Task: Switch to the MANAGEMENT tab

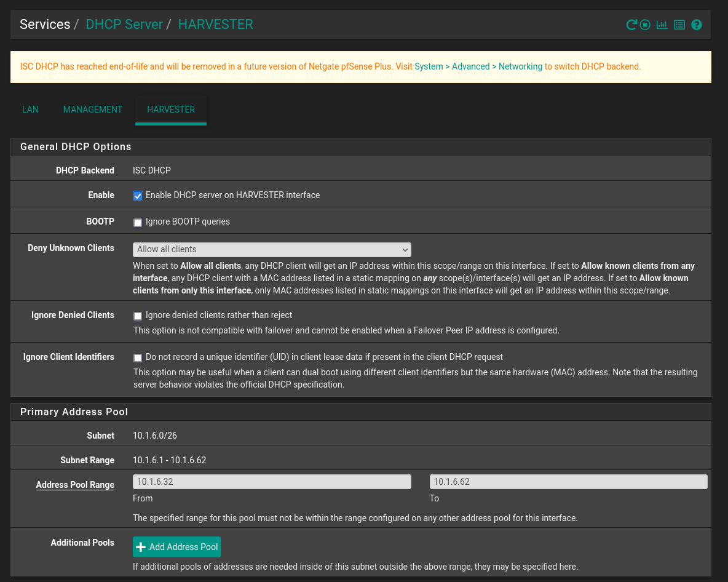Action: (x=93, y=110)
